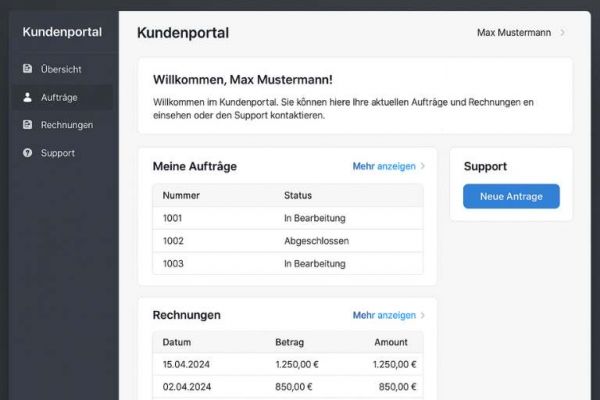Click the Rechnungen sidebar icon
This screenshot has height=400, width=600.
[27, 125]
